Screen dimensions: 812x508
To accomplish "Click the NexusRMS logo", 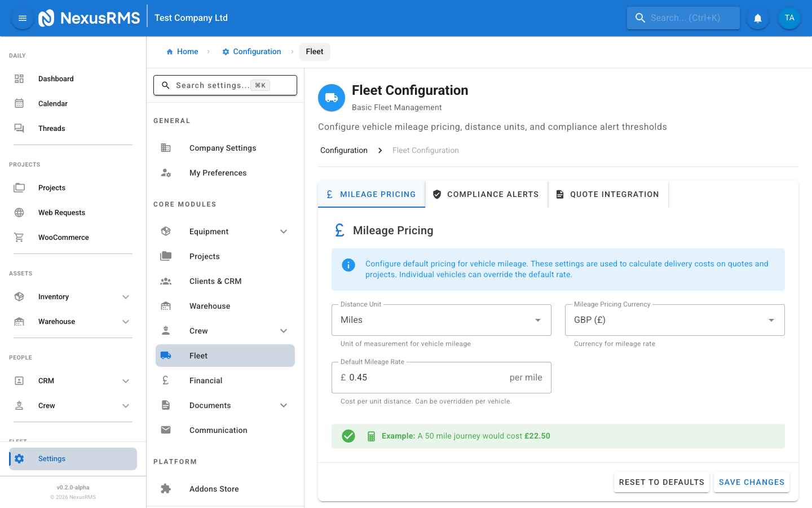I will [x=47, y=17].
